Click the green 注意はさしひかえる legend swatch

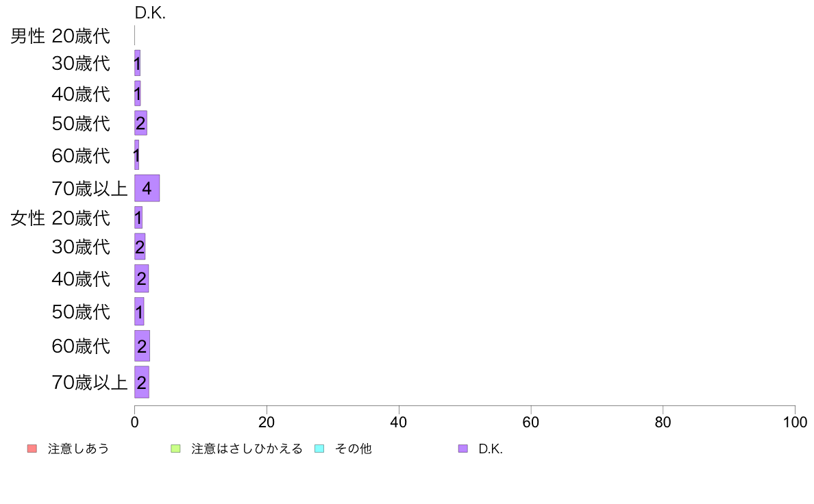click(x=175, y=449)
